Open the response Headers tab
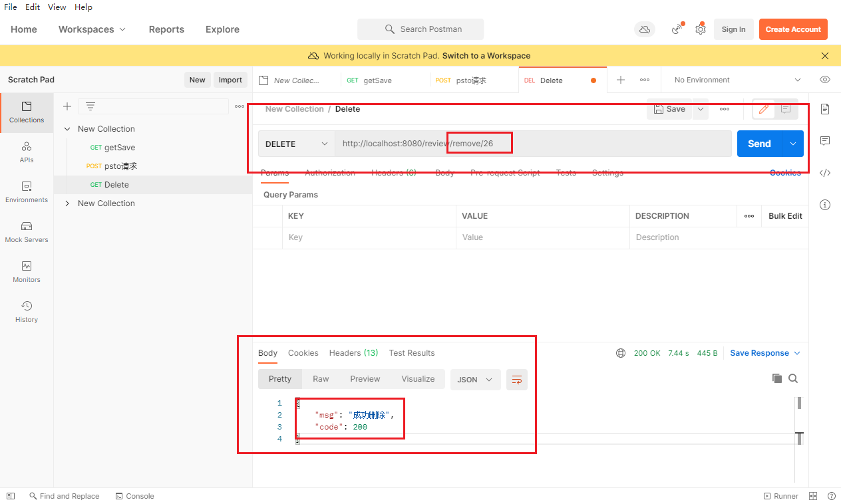Image resolution: width=841 pixels, height=504 pixels. [x=353, y=353]
